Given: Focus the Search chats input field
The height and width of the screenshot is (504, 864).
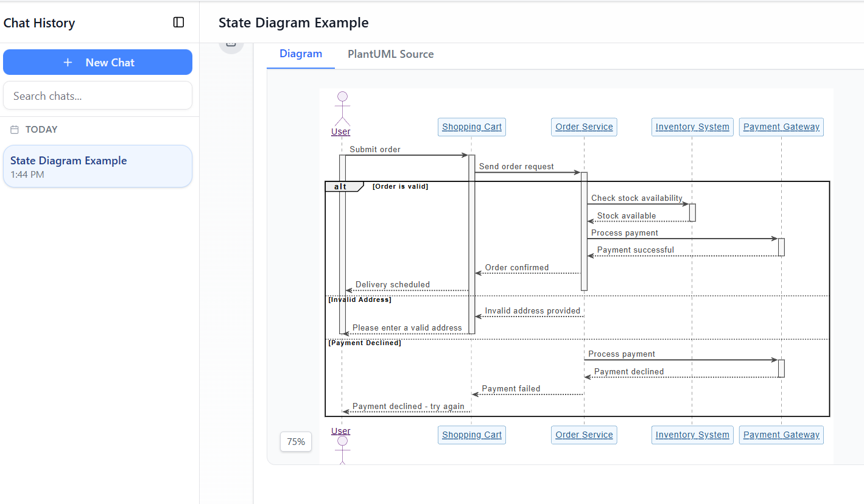Looking at the screenshot, I should click(97, 96).
